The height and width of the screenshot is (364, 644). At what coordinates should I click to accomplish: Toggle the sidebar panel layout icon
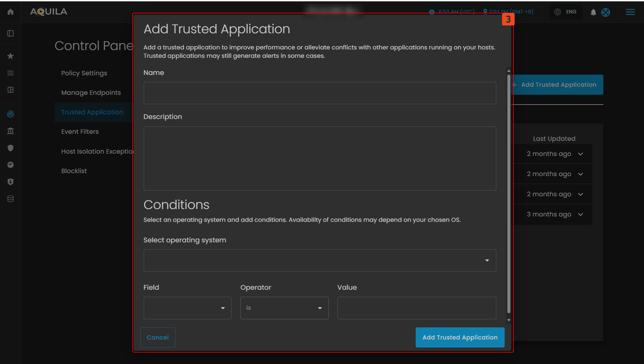click(x=10, y=33)
